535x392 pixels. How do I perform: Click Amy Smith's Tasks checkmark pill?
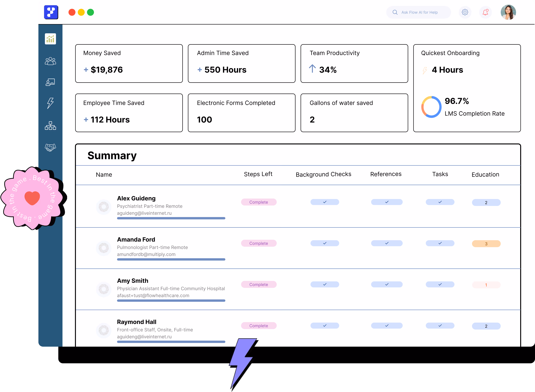coord(440,284)
